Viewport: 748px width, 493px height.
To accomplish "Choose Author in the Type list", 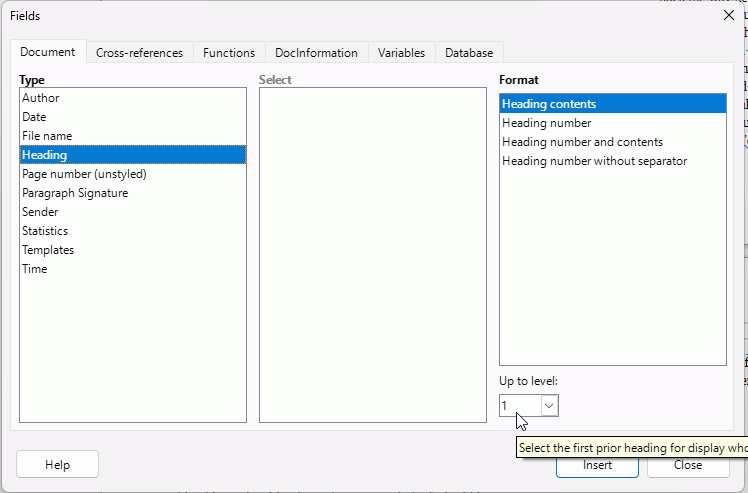I will coord(41,98).
